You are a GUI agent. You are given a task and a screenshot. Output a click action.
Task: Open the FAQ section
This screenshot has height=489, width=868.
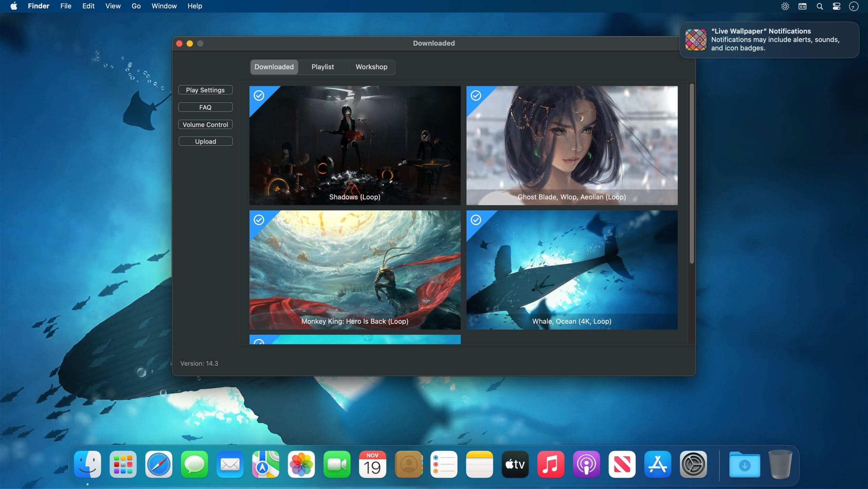(x=205, y=107)
